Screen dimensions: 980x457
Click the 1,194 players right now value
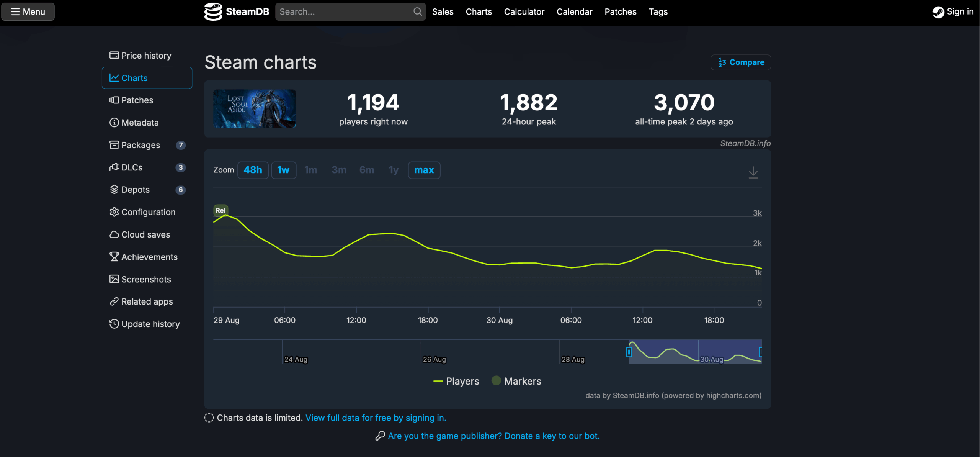click(x=373, y=103)
